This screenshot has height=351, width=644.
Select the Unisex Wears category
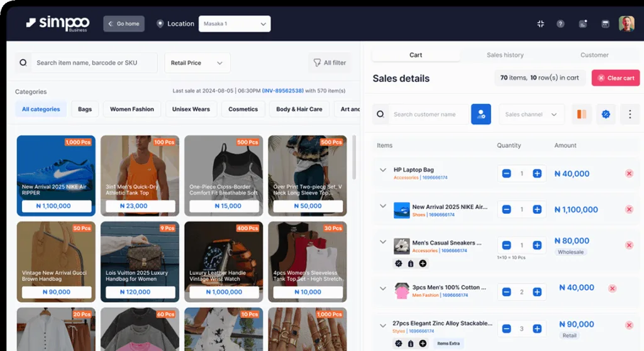(191, 109)
